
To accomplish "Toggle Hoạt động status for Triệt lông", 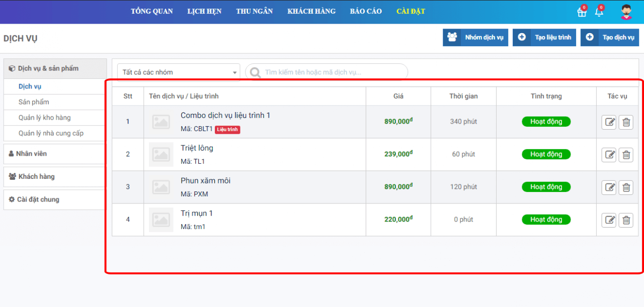I will pyautogui.click(x=546, y=154).
